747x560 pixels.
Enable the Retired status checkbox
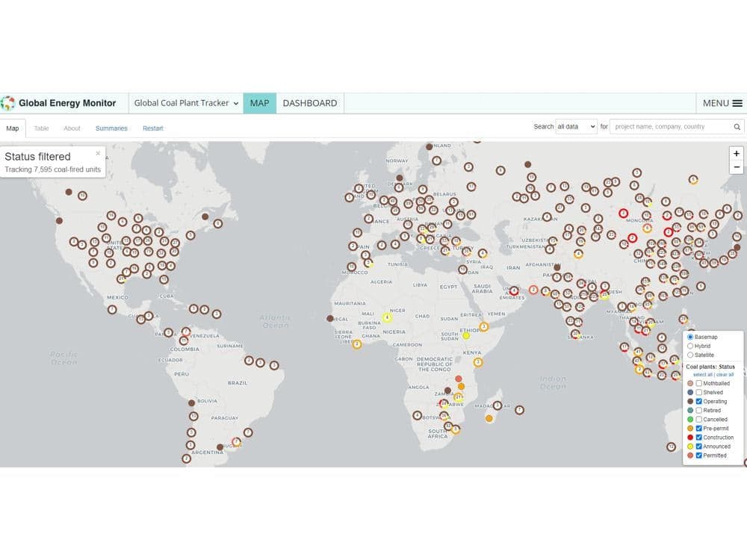(x=699, y=410)
